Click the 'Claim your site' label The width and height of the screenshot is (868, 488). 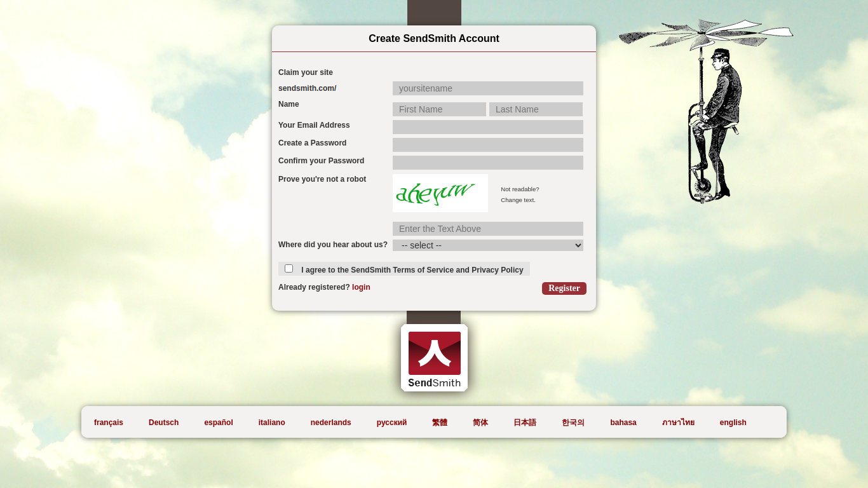(x=306, y=72)
